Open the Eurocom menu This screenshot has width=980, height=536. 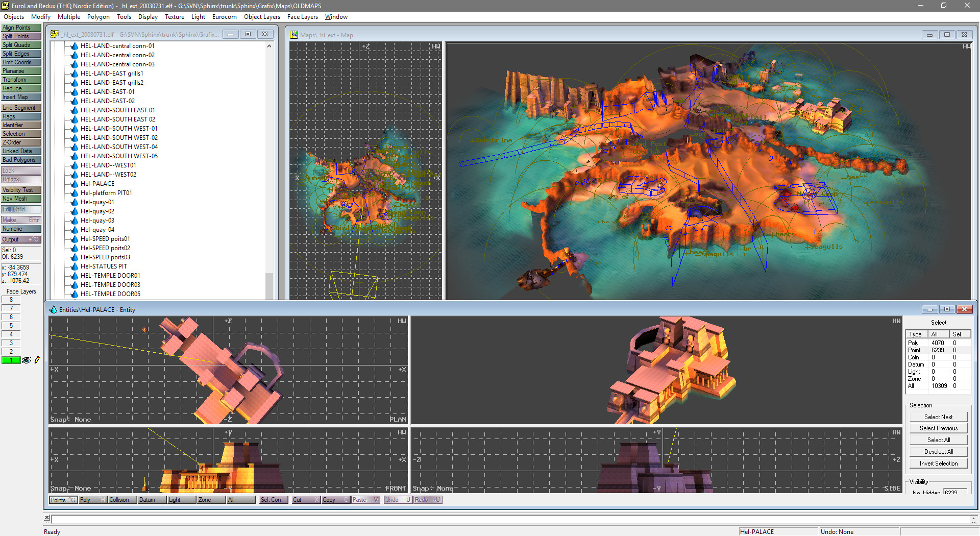(x=224, y=17)
